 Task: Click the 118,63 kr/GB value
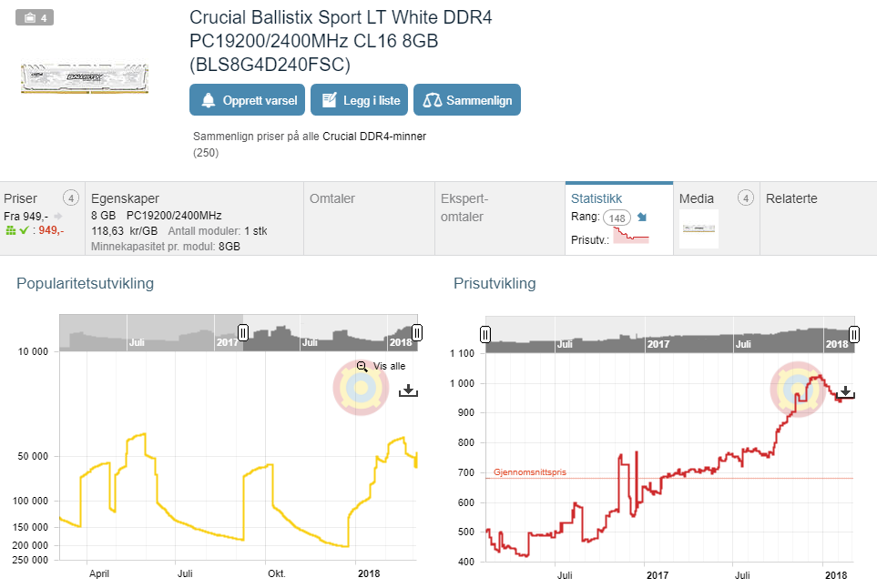pyautogui.click(x=124, y=231)
